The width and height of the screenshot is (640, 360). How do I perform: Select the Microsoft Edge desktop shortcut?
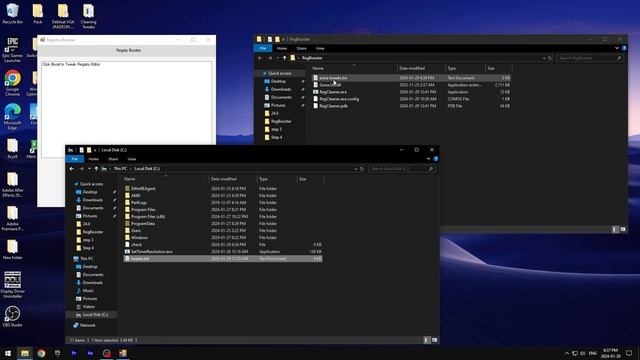coord(12,117)
